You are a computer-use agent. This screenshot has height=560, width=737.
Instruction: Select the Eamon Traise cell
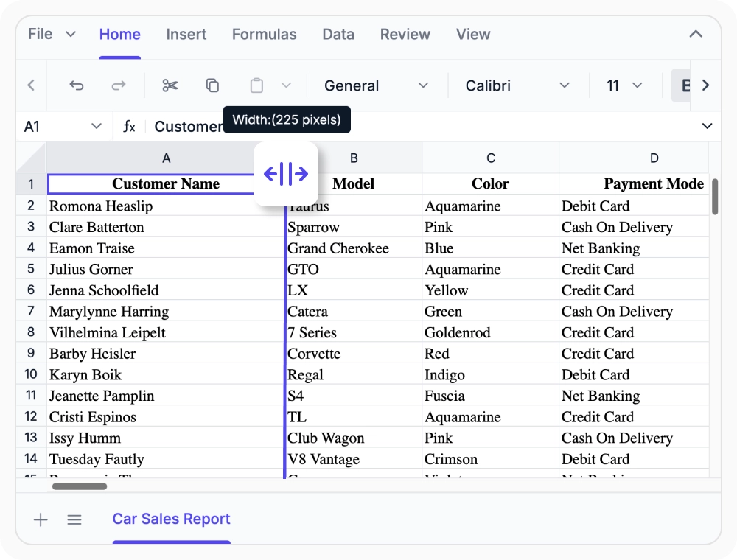click(166, 248)
